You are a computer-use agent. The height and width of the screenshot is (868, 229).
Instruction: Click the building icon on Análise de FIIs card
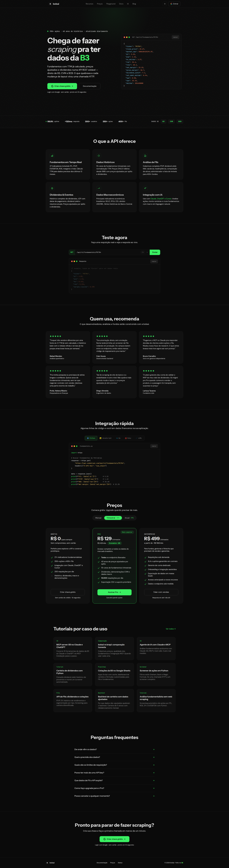pyautogui.click(x=145, y=156)
